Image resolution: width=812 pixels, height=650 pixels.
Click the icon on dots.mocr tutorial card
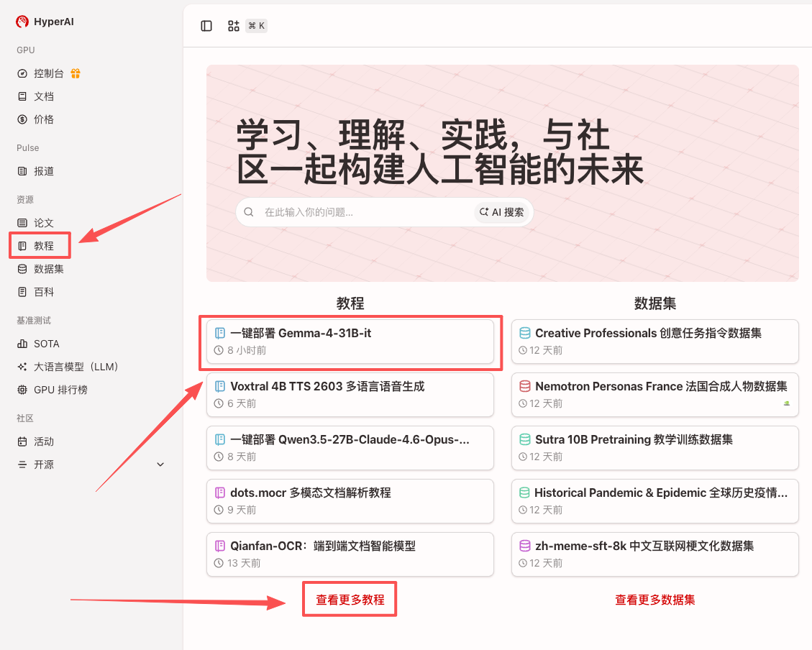(x=220, y=493)
